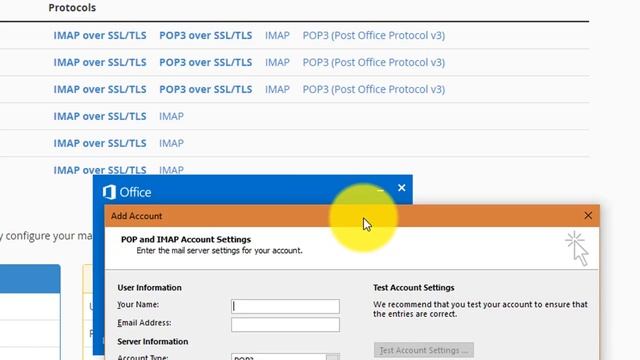Click the Email Address label
The image size is (640, 360).
(144, 323)
